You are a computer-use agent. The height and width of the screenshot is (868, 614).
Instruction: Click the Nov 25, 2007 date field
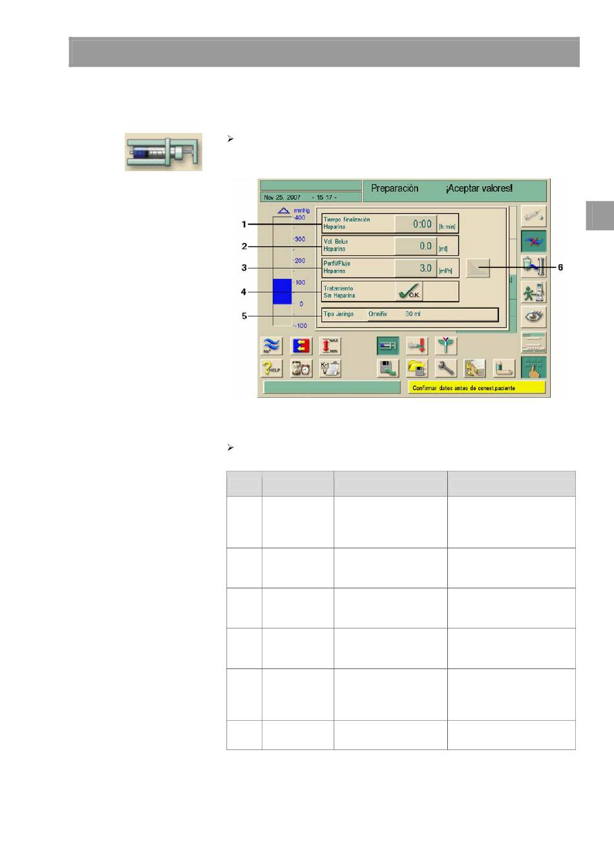pyautogui.click(x=311, y=198)
